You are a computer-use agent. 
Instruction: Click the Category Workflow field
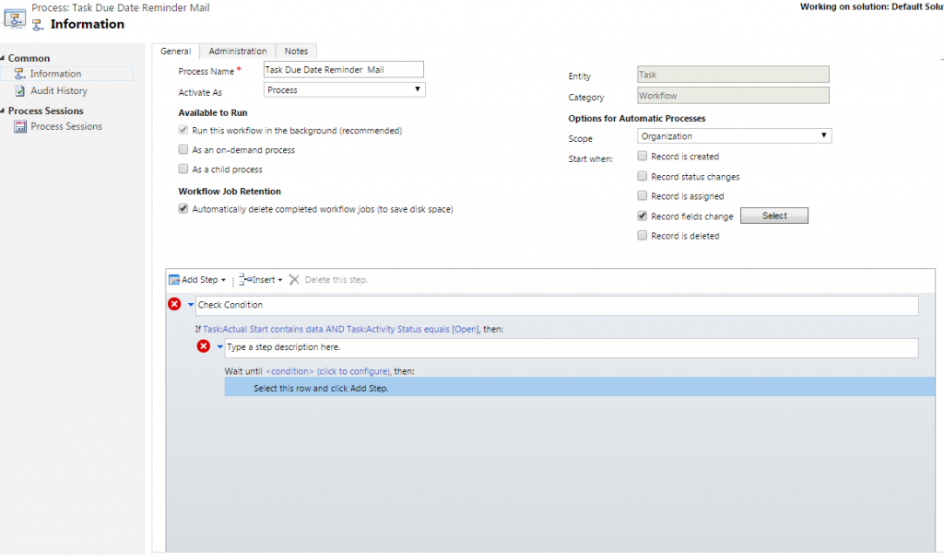pos(733,96)
